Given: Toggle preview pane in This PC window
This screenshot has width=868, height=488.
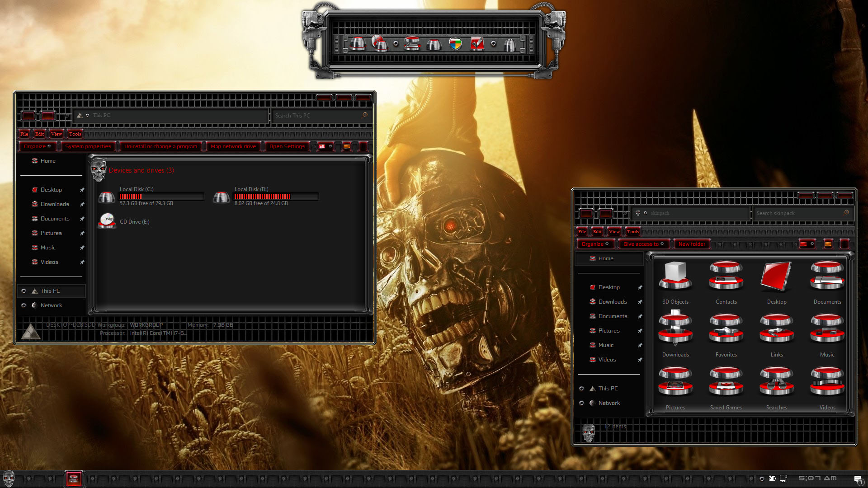Looking at the screenshot, I should click(x=347, y=146).
